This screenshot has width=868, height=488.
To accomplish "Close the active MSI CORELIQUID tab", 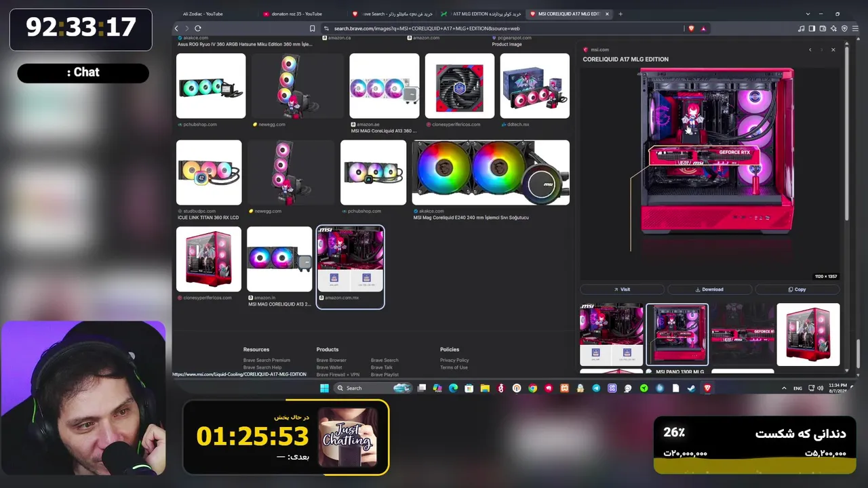I will (x=607, y=14).
